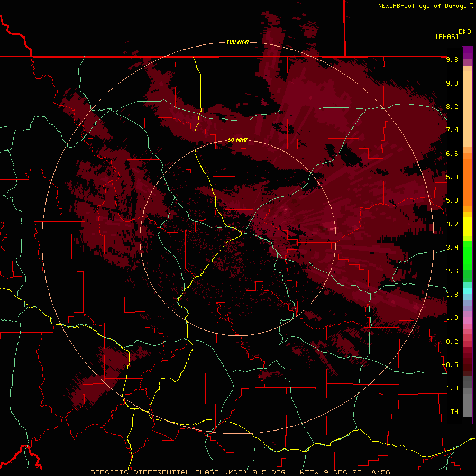
Task: Pick the cyan color bar segment
Action: [x=467, y=291]
